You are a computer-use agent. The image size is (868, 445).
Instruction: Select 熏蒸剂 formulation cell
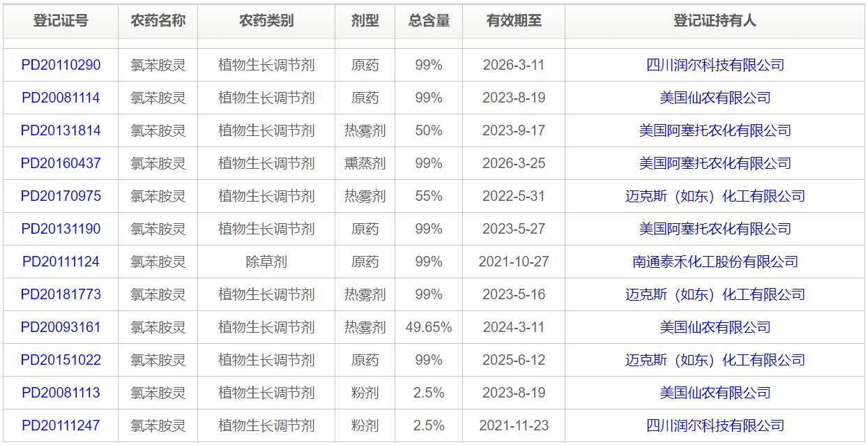pyautogui.click(x=365, y=163)
